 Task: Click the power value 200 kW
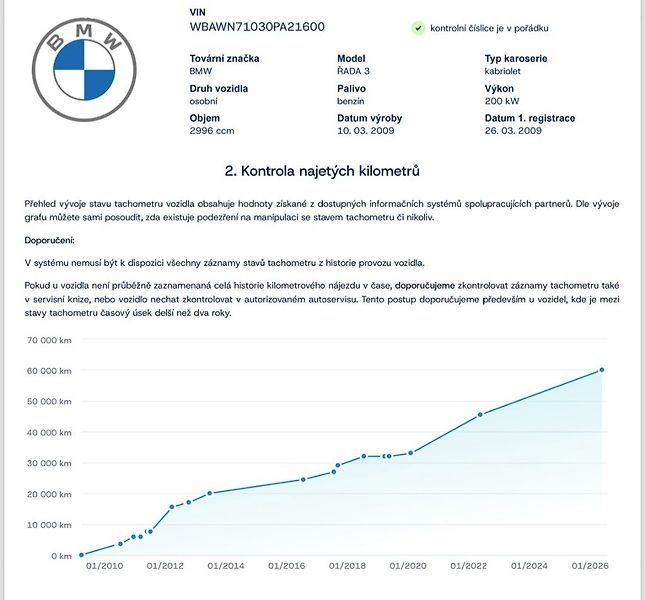(x=502, y=101)
